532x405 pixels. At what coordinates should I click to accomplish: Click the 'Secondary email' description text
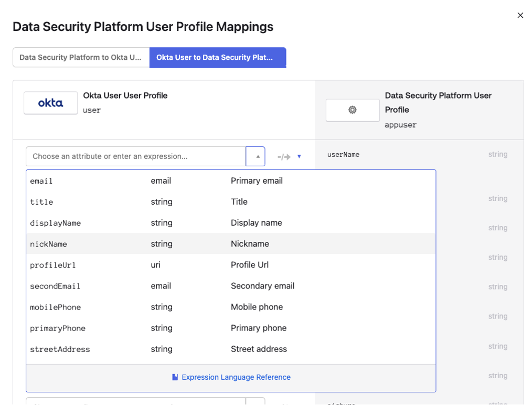[263, 286]
